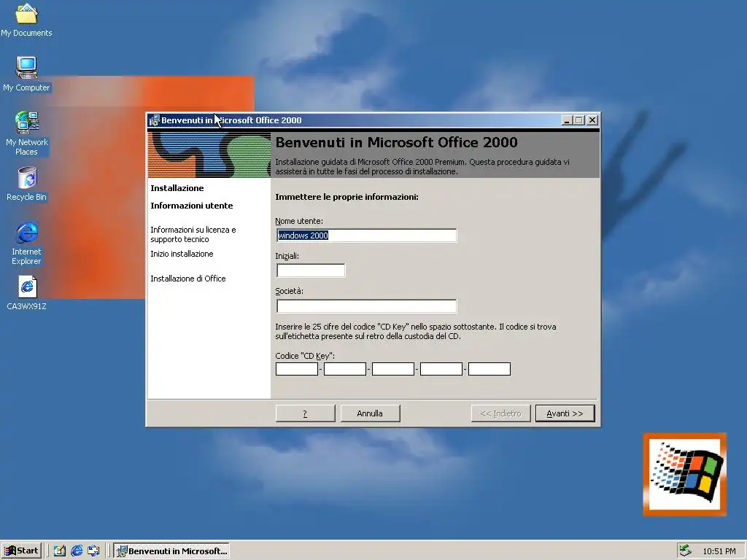
Task: Click Inizio installazione step text
Action: 182,254
